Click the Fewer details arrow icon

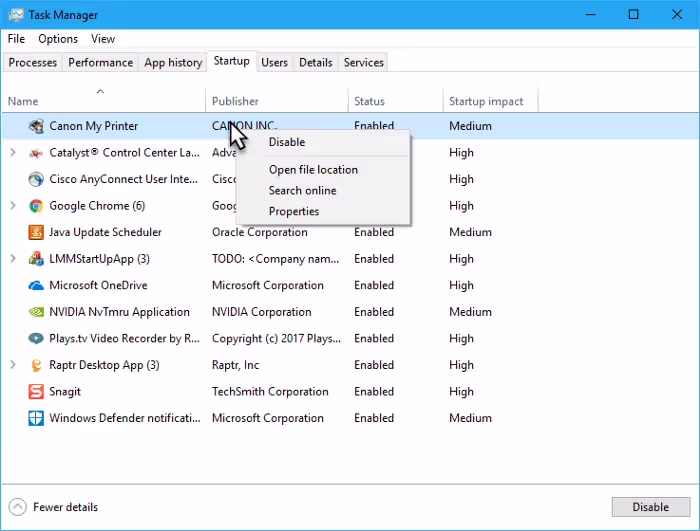(17, 507)
